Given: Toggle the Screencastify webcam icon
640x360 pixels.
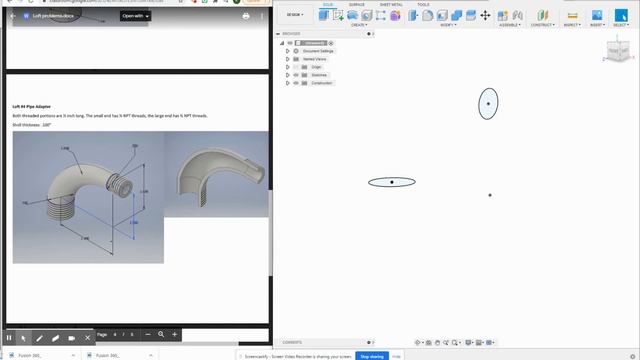Looking at the screenshot, I should tap(71, 338).
